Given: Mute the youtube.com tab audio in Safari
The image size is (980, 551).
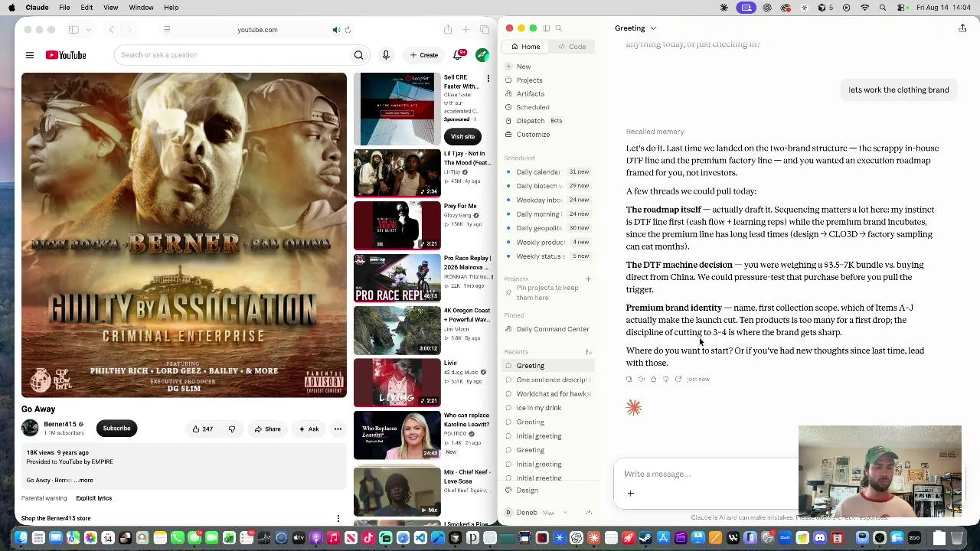Looking at the screenshot, I should point(336,30).
